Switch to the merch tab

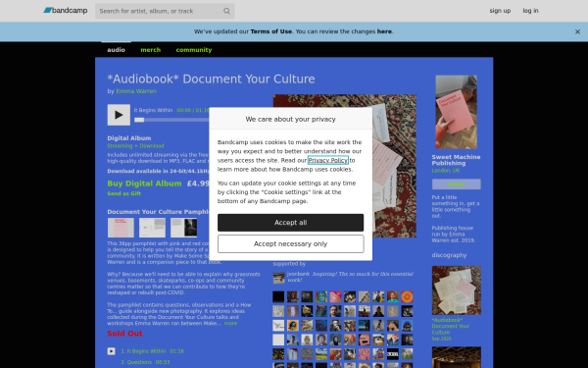tap(150, 50)
